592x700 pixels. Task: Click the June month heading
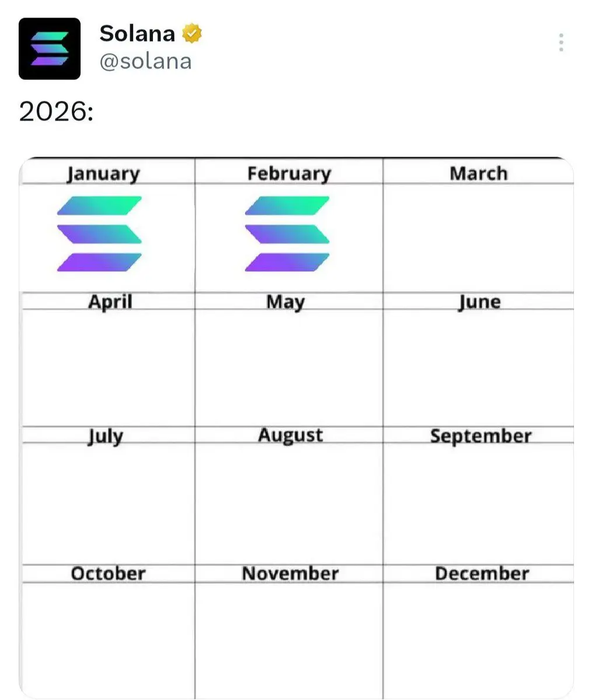tap(479, 302)
